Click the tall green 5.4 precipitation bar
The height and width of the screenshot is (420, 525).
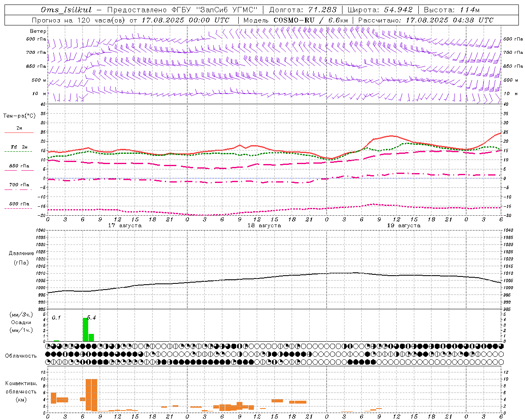pyautogui.click(x=85, y=330)
